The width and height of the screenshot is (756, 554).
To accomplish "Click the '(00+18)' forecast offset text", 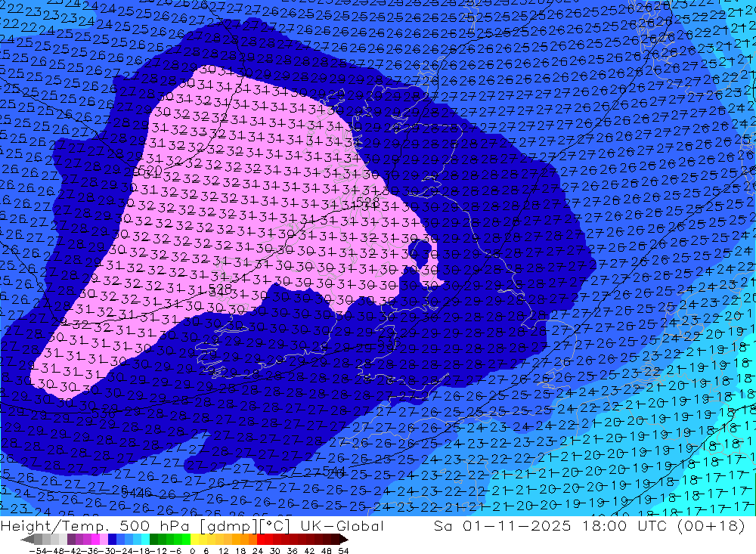I will coord(711,526).
